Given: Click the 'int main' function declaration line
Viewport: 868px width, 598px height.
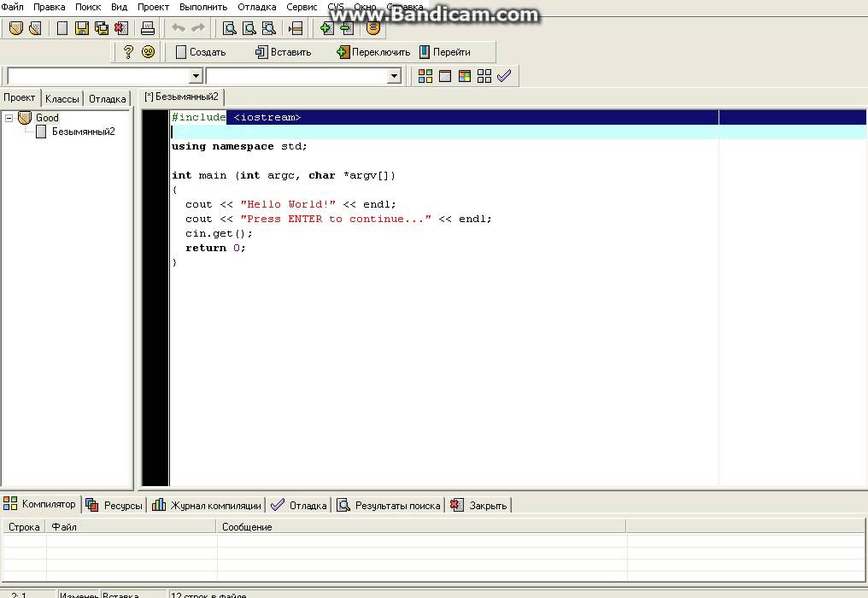Looking at the screenshot, I should [284, 175].
